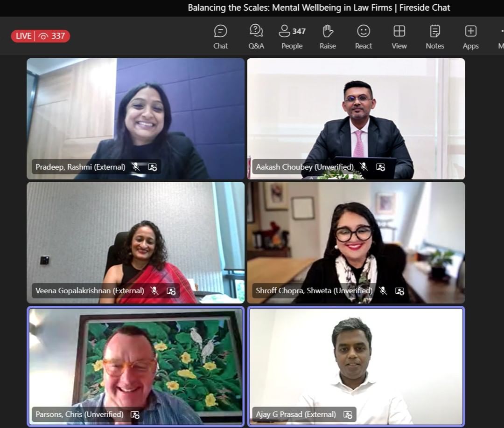
Task: Click the 'Aakash Choubey (Unverified)' name label
Action: 305,167
